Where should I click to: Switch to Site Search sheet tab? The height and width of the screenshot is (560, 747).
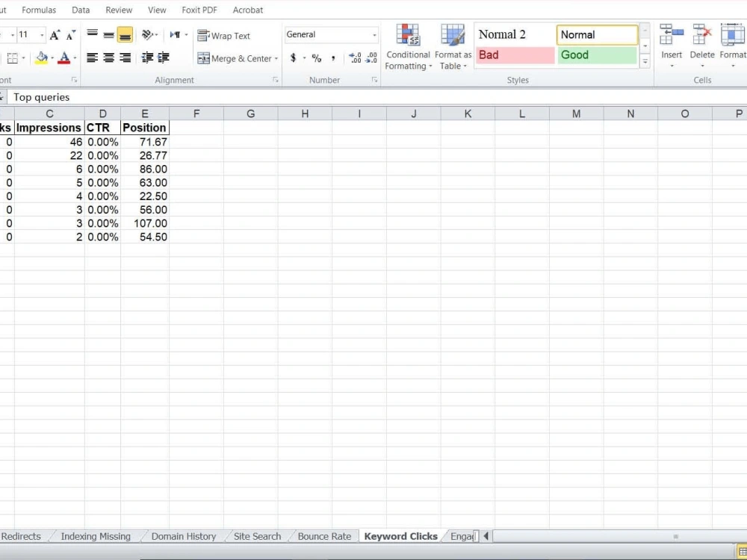tap(257, 536)
